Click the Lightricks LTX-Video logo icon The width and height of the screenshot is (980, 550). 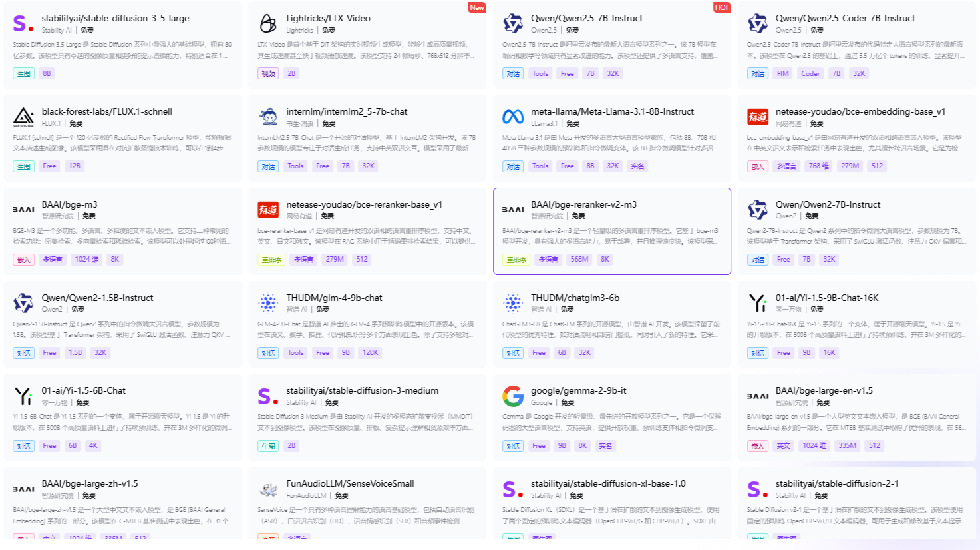(268, 24)
